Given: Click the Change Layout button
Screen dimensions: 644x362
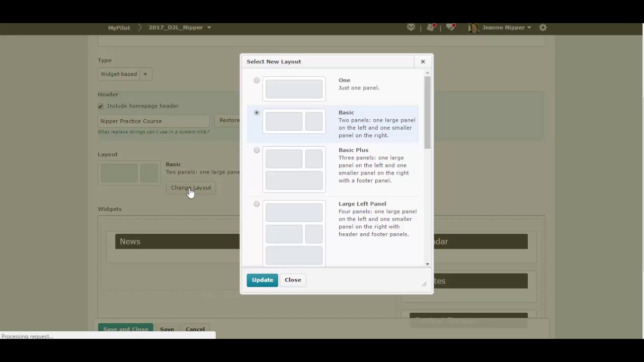Looking at the screenshot, I should [x=191, y=188].
